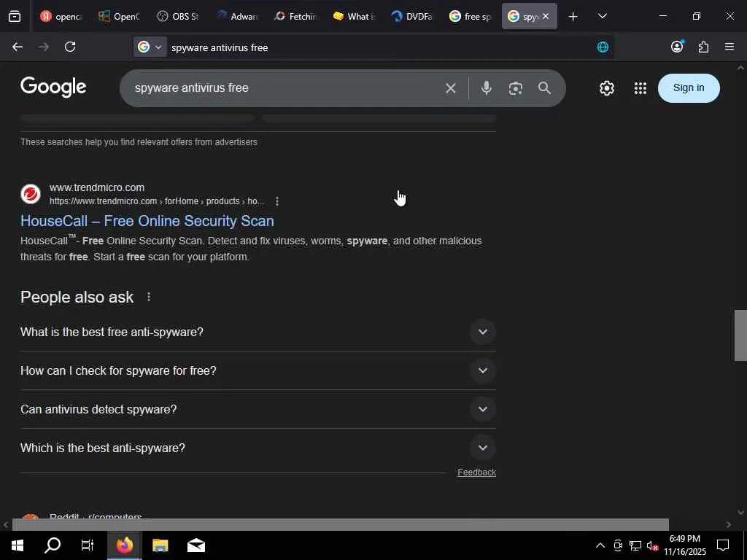Click www.trendmicro.com site name
The image size is (747, 560).
[97, 187]
